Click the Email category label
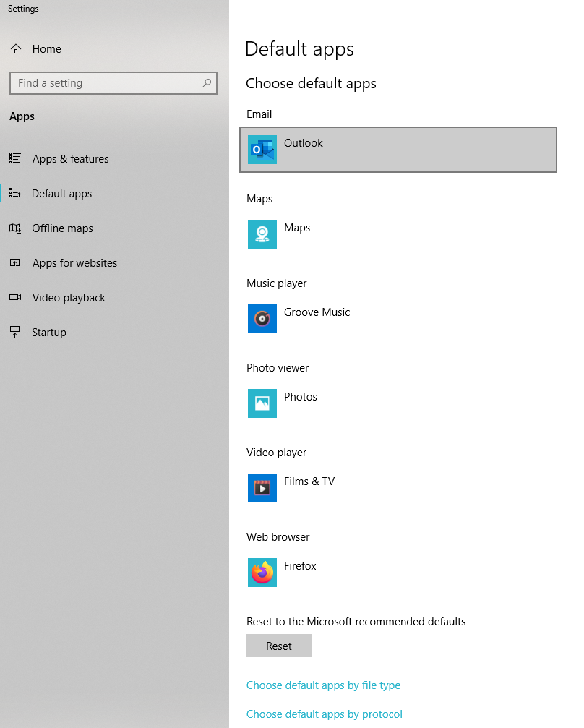The width and height of the screenshot is (584, 728). 259,114
